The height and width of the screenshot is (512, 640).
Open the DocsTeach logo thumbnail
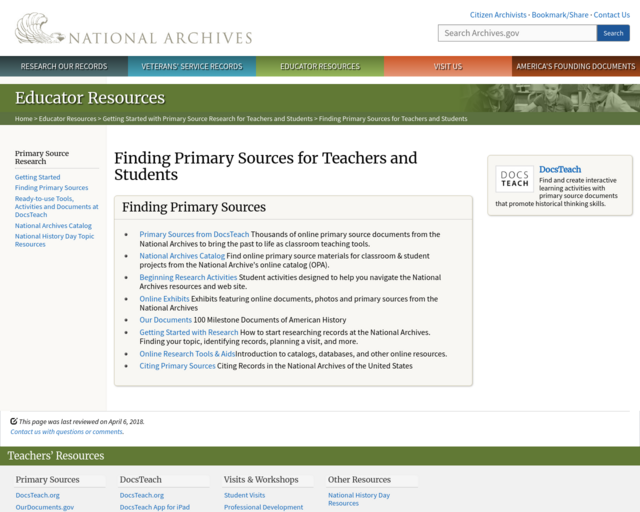[x=514, y=179]
